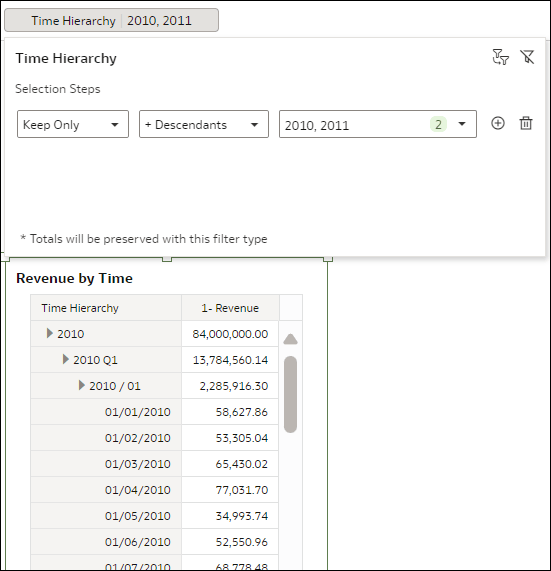551x571 pixels.
Task: Collapse the 2010 year row
Action: 50,333
